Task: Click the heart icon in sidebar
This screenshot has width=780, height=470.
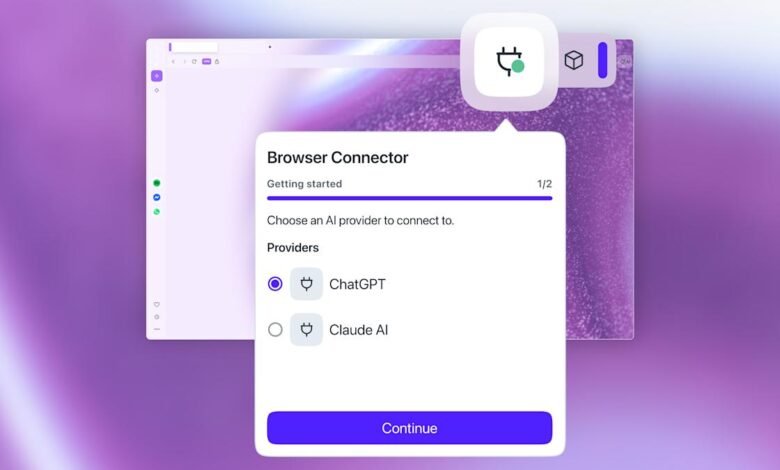Action: [157, 304]
